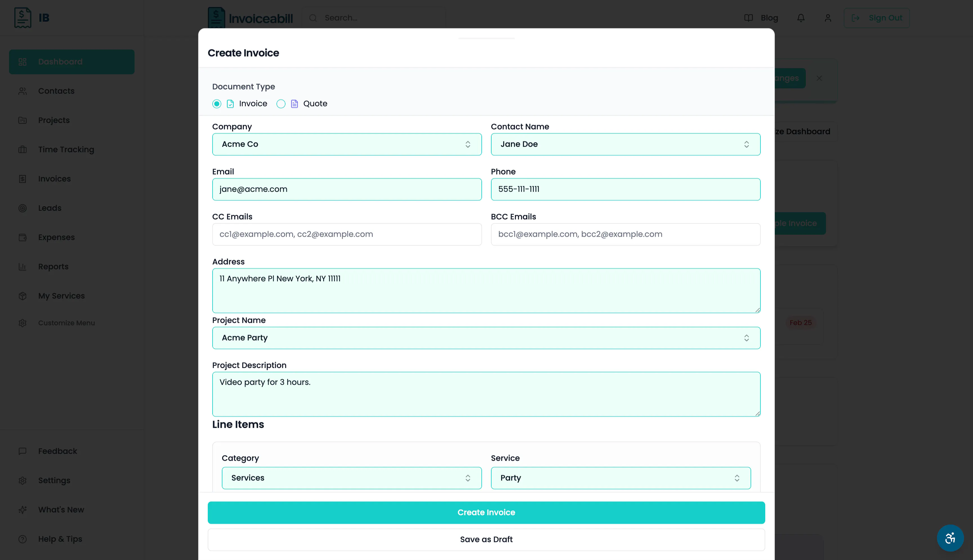973x560 pixels.
Task: Navigate to Projects in sidebar
Action: point(72,120)
